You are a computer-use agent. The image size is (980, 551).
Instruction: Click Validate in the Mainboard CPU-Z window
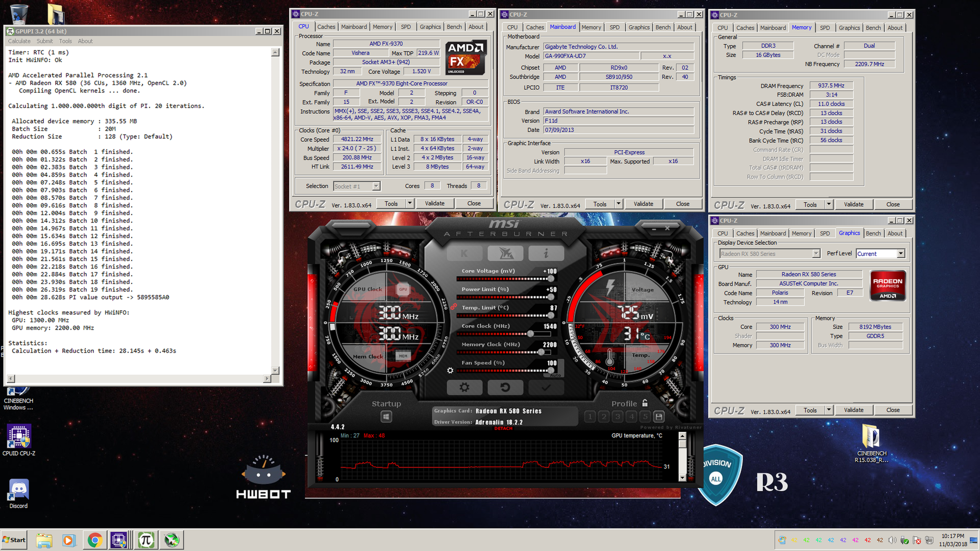pyautogui.click(x=643, y=204)
